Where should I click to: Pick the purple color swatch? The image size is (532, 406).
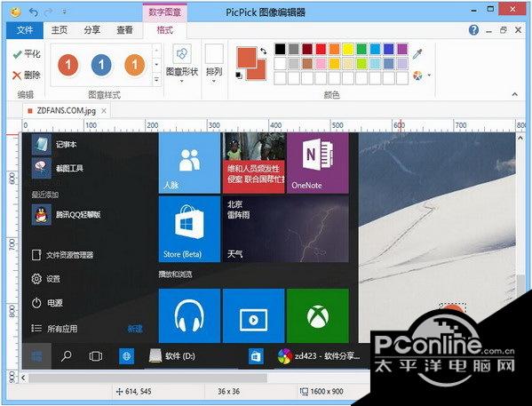(402, 49)
